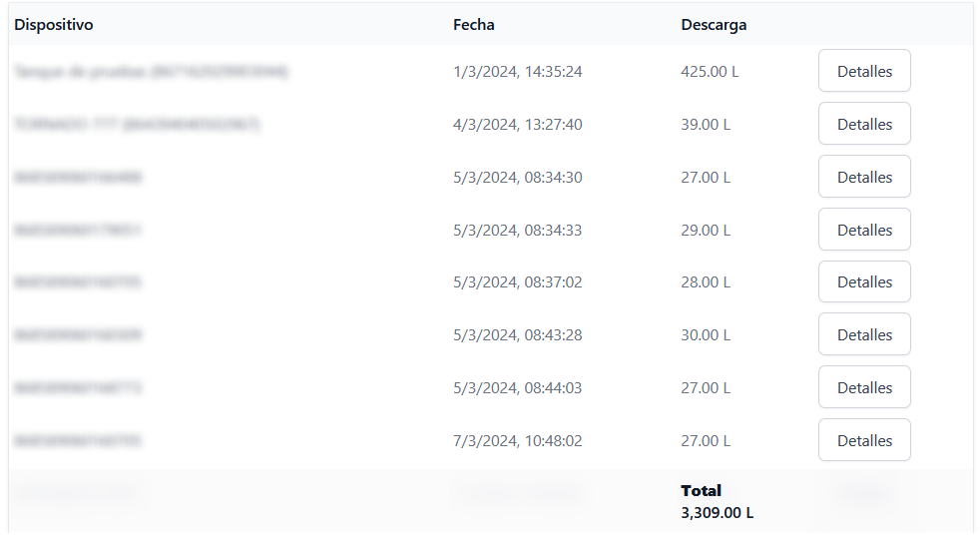
Task: Open Detalles for the 425.00 L discharge
Action: [864, 72]
